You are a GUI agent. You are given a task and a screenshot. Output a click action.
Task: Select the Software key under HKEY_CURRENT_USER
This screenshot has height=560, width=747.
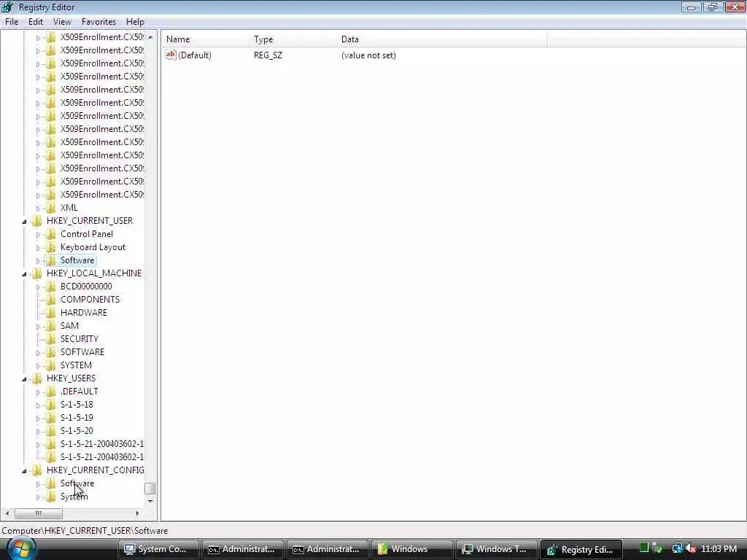click(77, 260)
